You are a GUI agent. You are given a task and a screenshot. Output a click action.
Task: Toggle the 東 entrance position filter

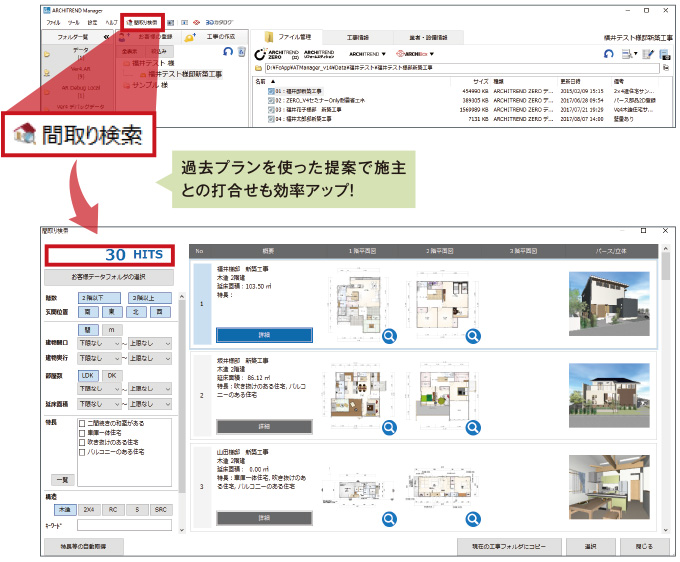(112, 312)
